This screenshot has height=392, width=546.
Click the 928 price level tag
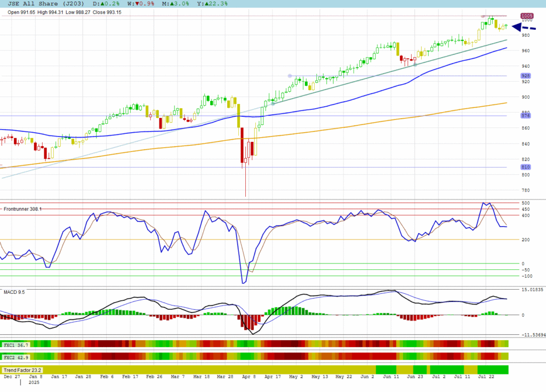pos(525,76)
